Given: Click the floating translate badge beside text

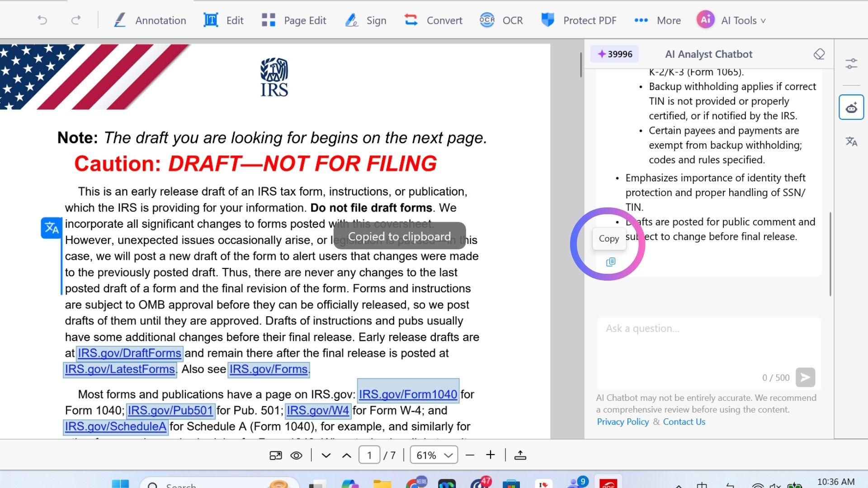Looking at the screenshot, I should pos(51,228).
